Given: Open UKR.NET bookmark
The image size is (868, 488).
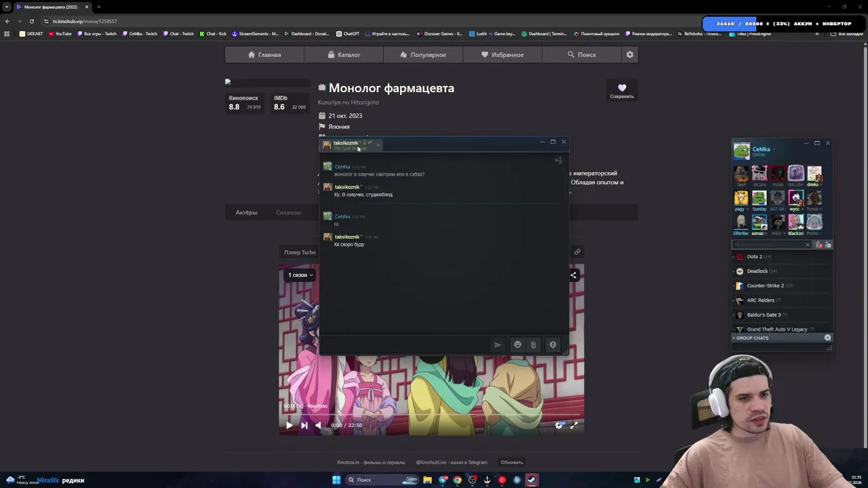Looking at the screenshot, I should (x=31, y=34).
